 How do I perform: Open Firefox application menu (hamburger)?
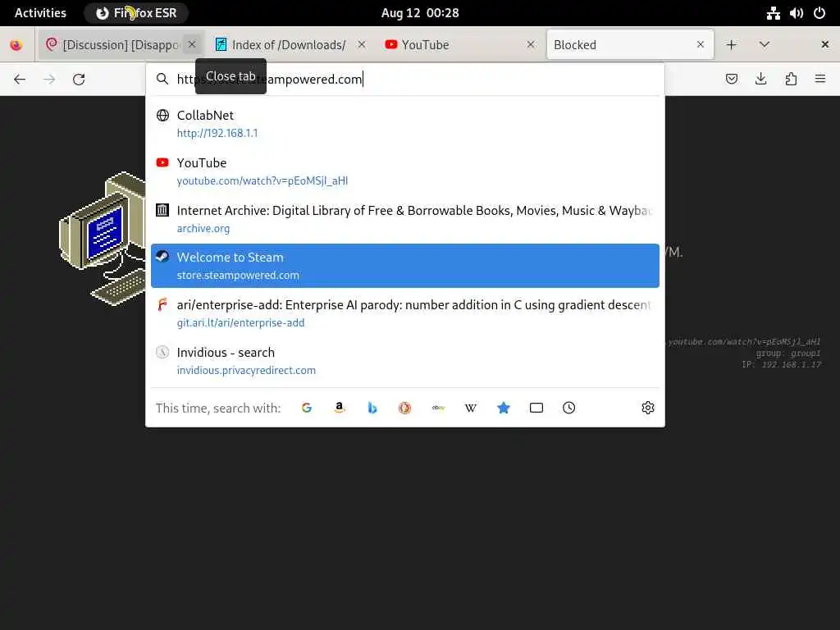[x=820, y=80]
